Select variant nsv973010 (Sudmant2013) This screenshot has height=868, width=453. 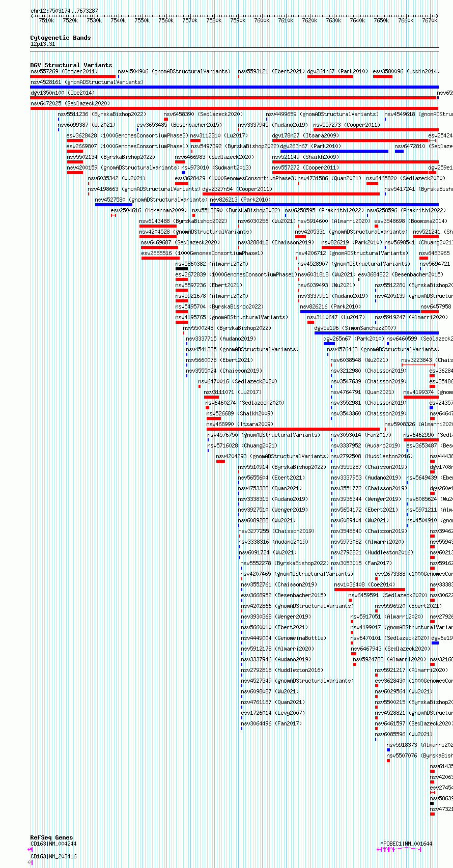216,167
